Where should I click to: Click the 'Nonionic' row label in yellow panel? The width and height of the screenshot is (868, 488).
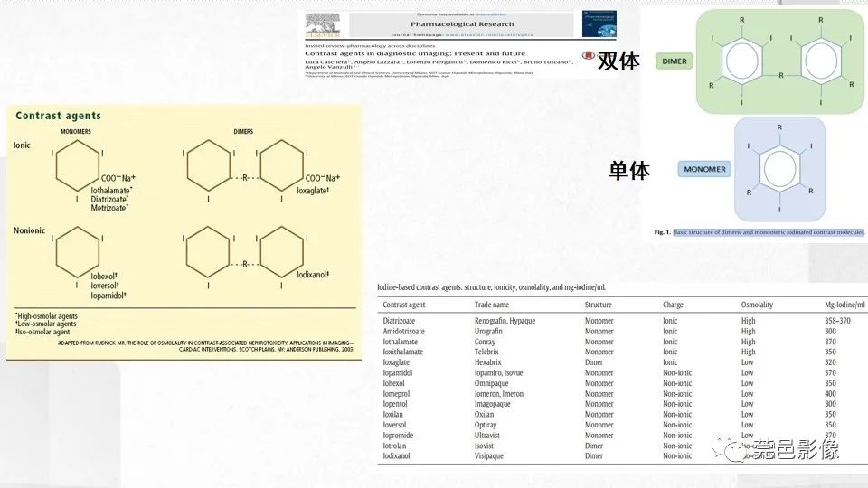(x=29, y=230)
